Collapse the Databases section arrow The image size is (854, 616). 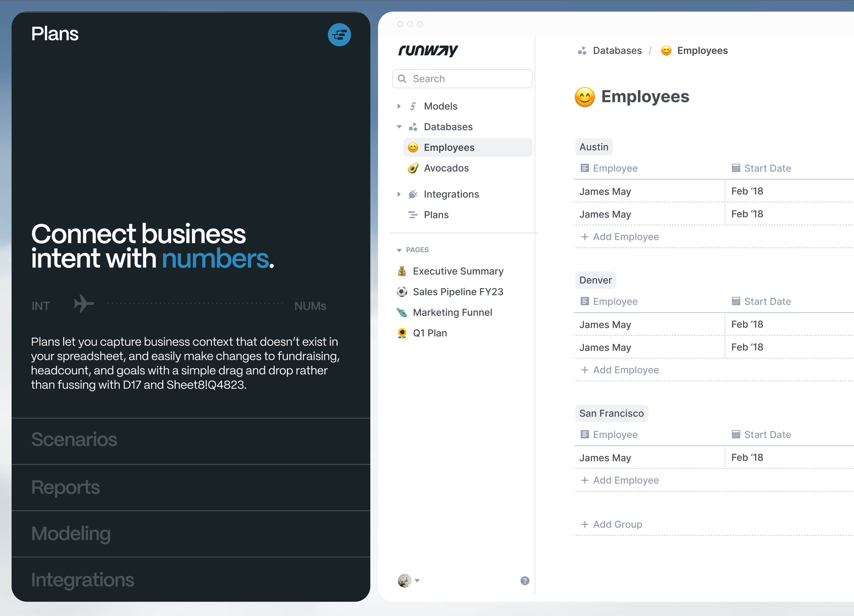click(399, 127)
